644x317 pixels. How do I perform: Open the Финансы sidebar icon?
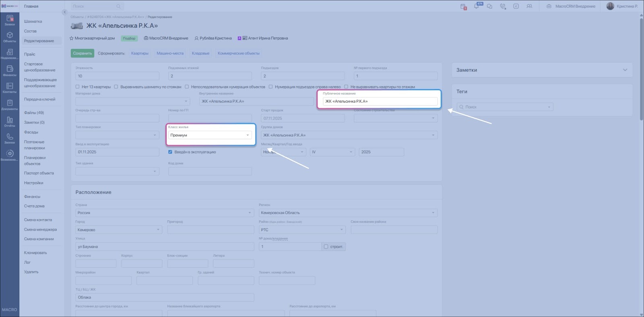pos(10,71)
